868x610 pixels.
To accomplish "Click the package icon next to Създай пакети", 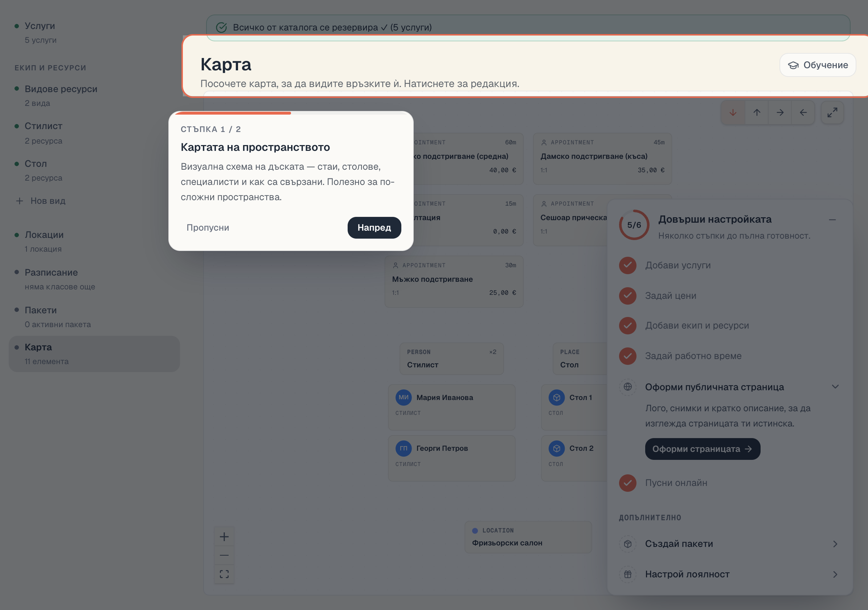I will pos(627,544).
